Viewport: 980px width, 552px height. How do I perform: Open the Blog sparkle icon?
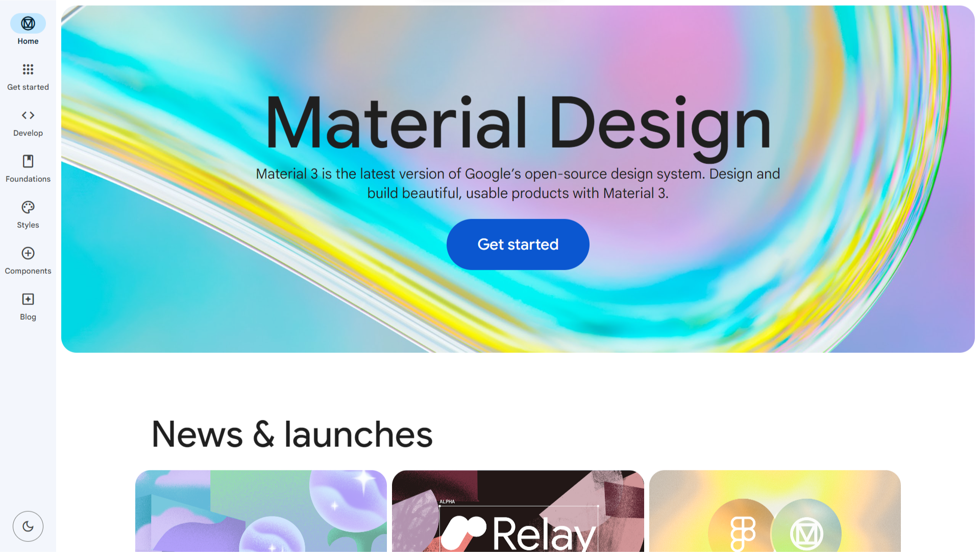pos(28,299)
